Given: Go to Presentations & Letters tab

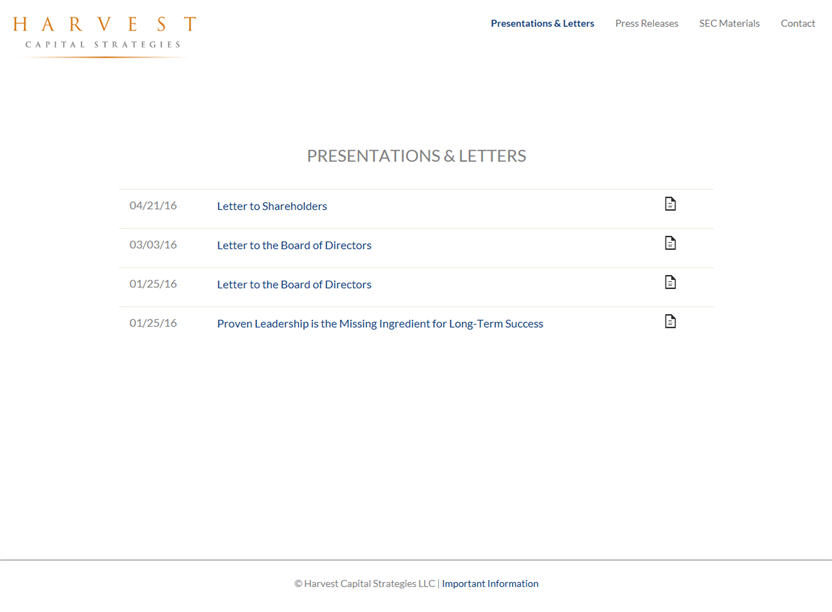Looking at the screenshot, I should coord(542,23).
